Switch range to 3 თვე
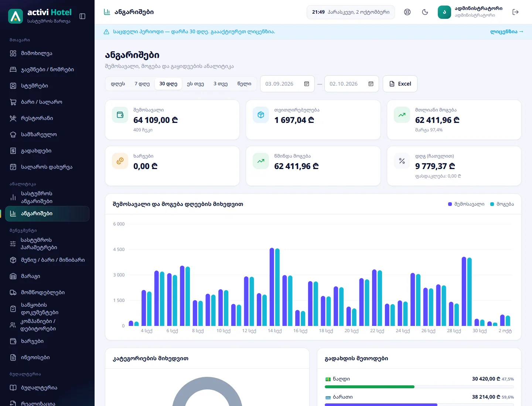The height and width of the screenshot is (406, 532). (x=221, y=84)
